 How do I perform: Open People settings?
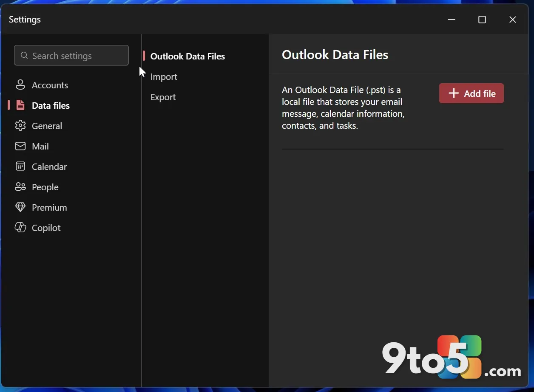point(45,187)
